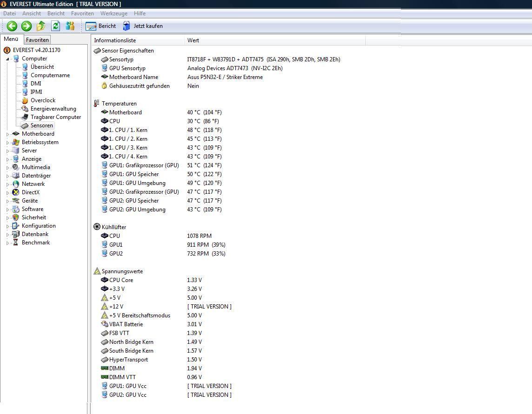532x414 pixels.
Task: Click the 1078 RPM value
Action: 199,236
